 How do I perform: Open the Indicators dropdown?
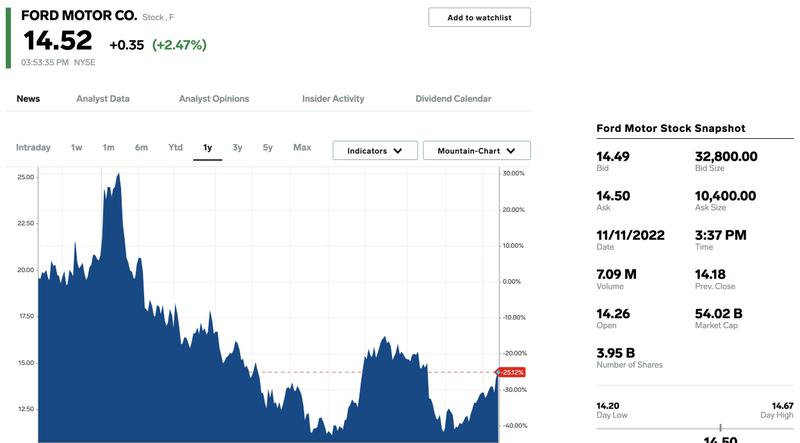375,151
